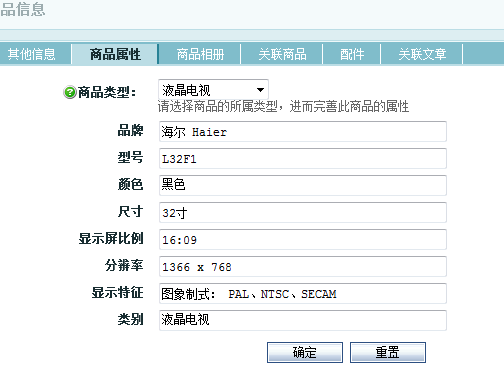This screenshot has height=368, width=504.
Task: Click the dropdown arrow of 商品类型 select
Action: [260, 90]
